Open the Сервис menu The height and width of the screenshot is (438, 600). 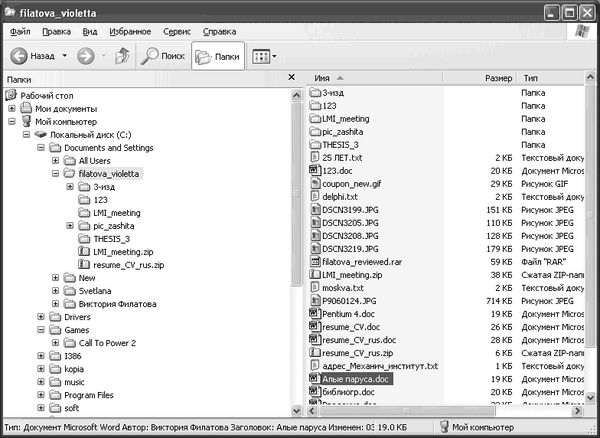[x=177, y=31]
